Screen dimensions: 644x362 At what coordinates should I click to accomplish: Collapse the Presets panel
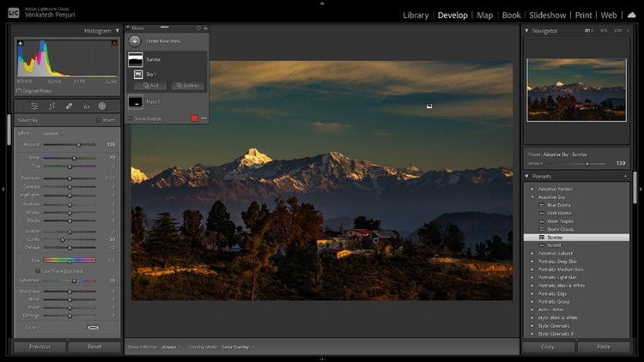[526, 176]
